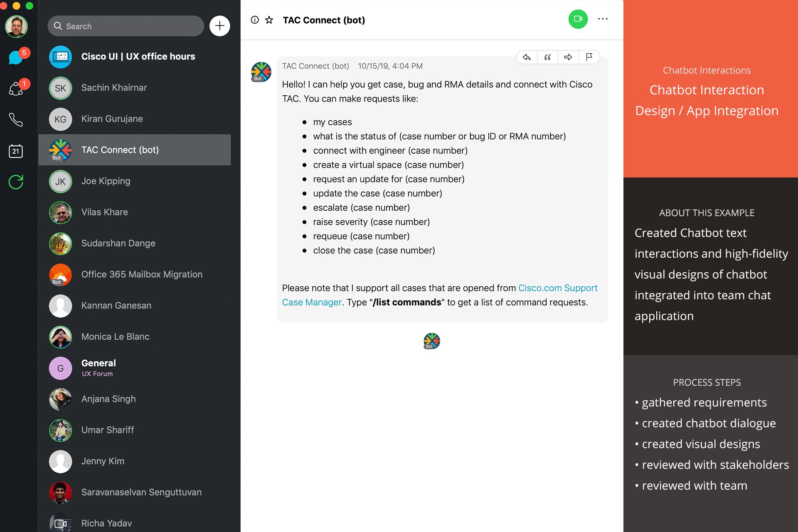798x532 pixels.
Task: Click the plus button to create new
Action: tap(220, 26)
